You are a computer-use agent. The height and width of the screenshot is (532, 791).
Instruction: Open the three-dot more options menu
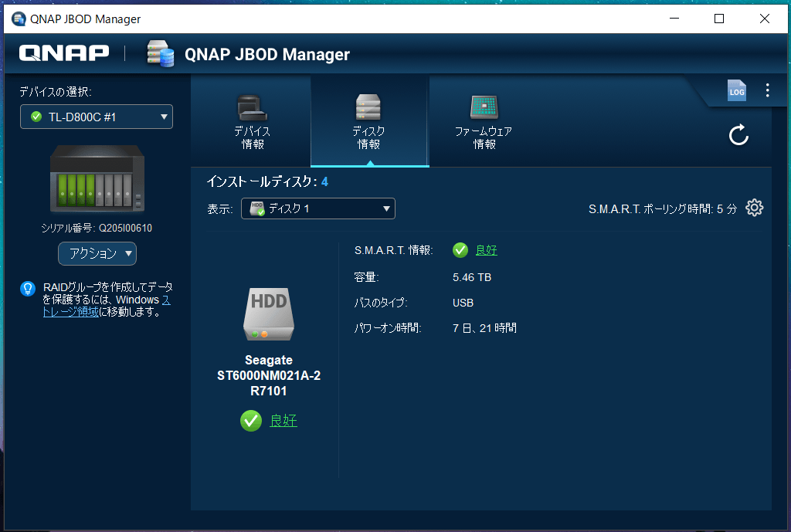(x=767, y=90)
